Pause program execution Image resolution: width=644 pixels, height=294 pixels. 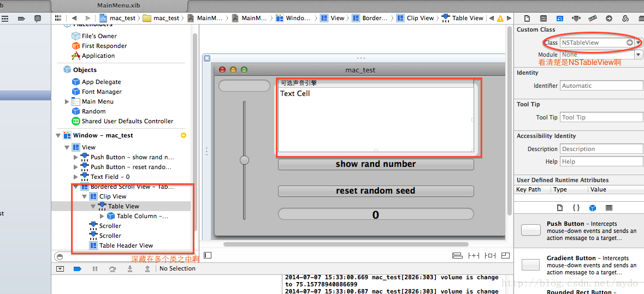click(95, 268)
